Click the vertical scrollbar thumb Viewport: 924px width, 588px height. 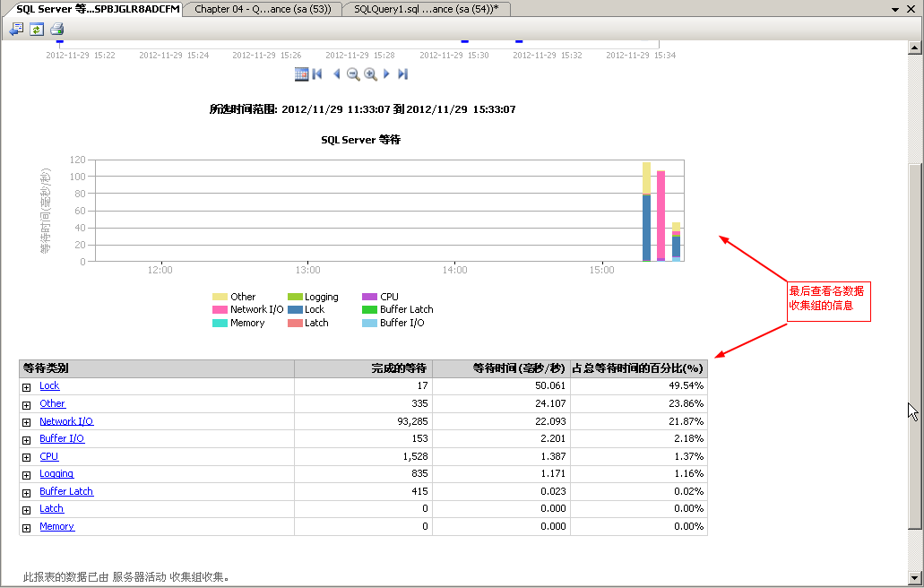[914, 346]
